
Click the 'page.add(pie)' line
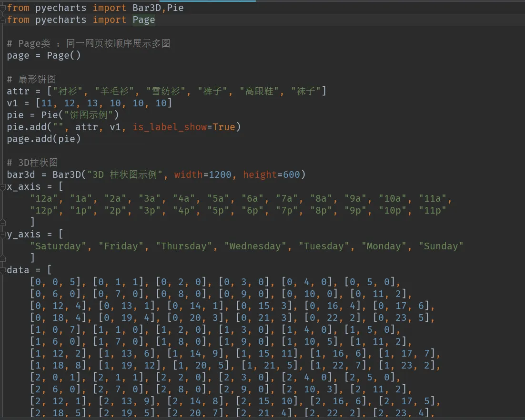pos(44,139)
